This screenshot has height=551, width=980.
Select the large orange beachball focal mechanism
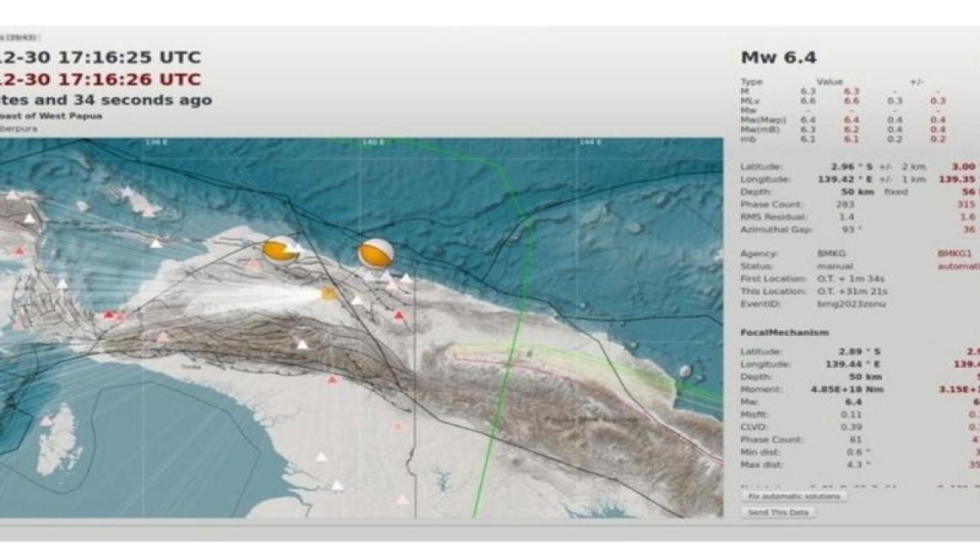(279, 249)
